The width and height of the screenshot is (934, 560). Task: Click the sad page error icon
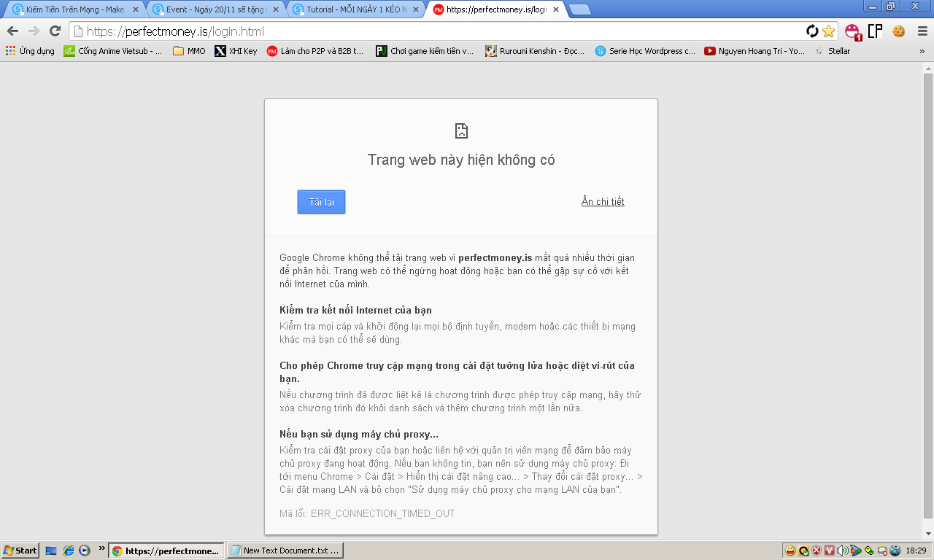[x=461, y=131]
